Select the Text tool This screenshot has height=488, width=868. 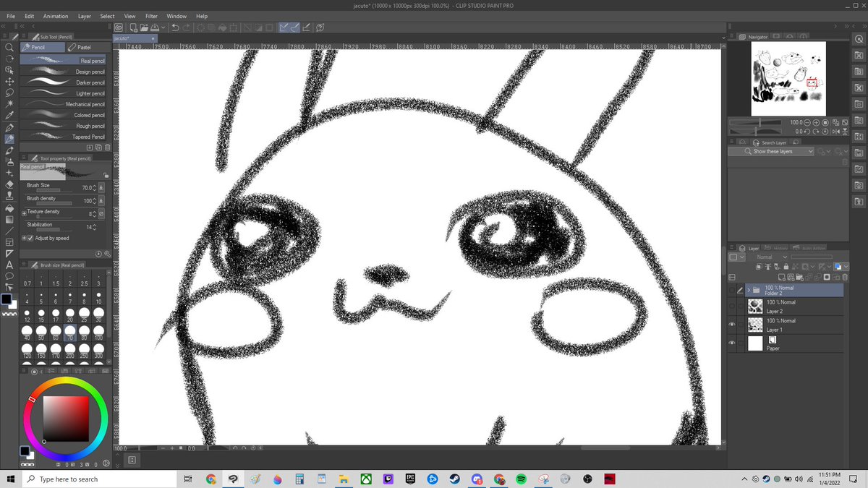(10, 265)
